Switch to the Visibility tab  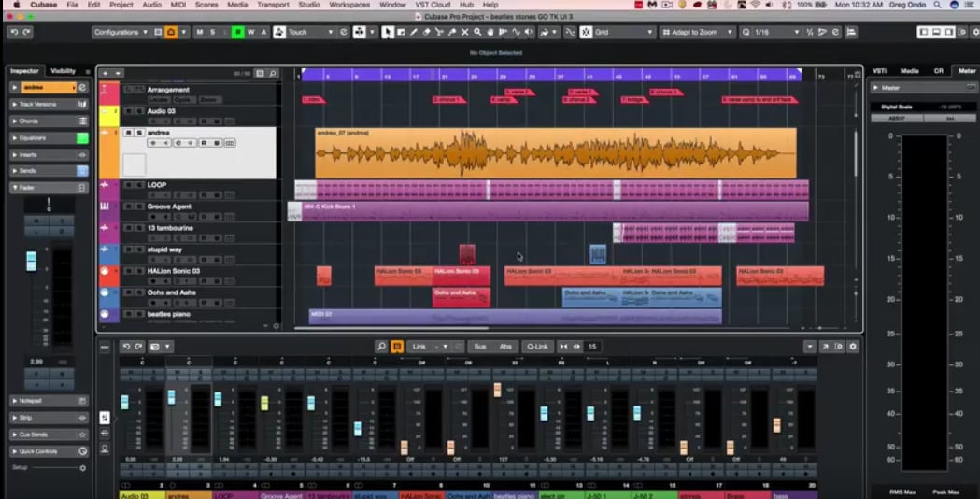click(64, 71)
